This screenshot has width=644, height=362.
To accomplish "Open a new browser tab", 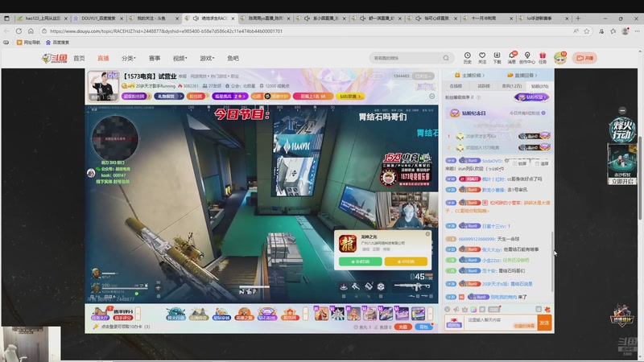I will pos(578,19).
